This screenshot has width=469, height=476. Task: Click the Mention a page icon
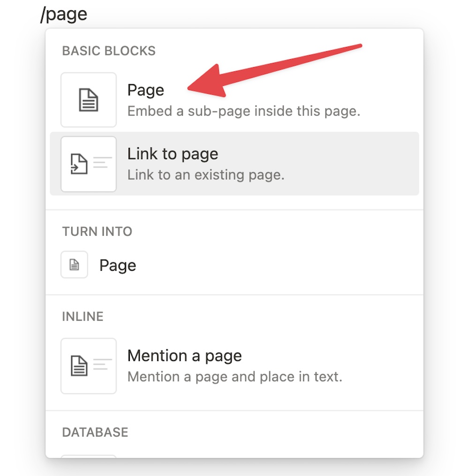click(x=89, y=366)
